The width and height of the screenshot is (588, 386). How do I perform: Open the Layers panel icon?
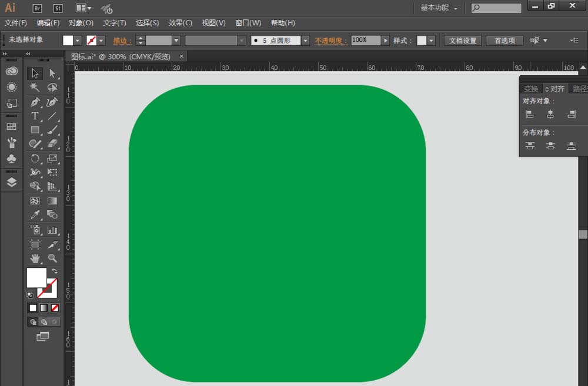pos(12,182)
